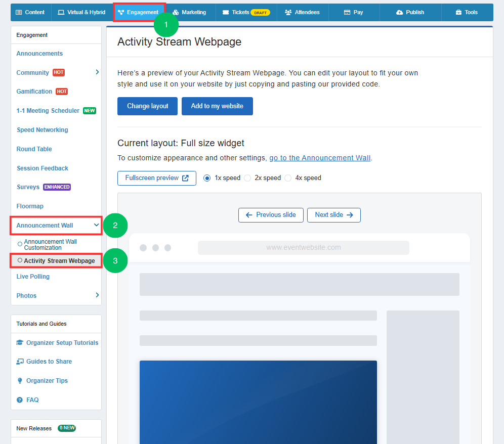Click the right arrow icon on Next slide
This screenshot has height=444, width=504.
coord(350,215)
